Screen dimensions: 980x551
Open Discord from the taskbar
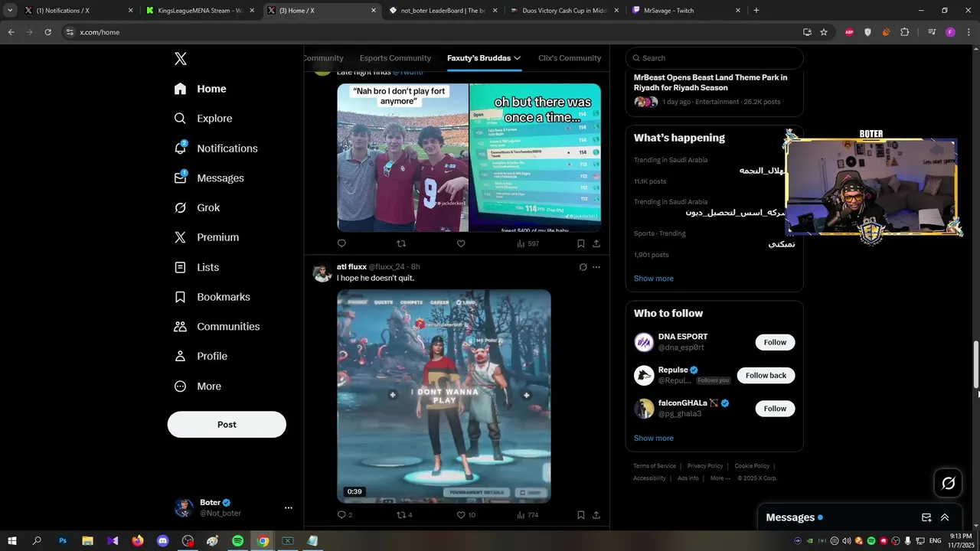(162, 541)
